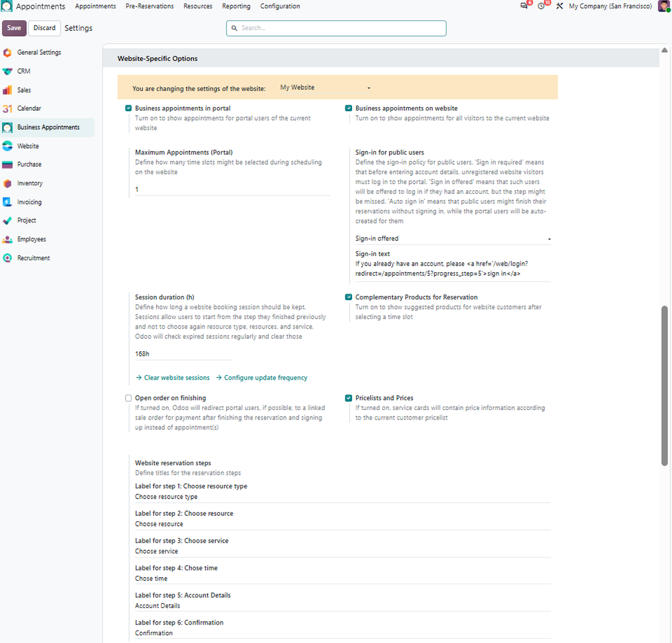
Task: Uncheck Pricelists and Prices option
Action: (348, 398)
